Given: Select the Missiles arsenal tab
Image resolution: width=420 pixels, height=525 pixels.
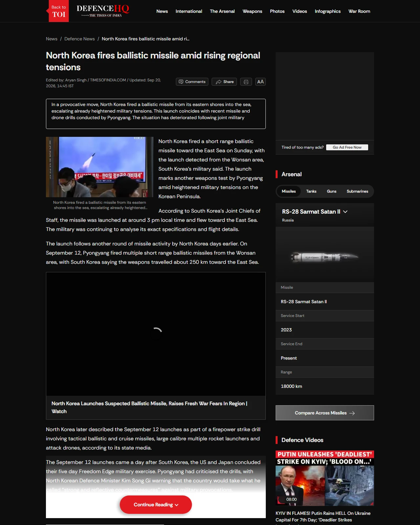Looking at the screenshot, I should 289,191.
